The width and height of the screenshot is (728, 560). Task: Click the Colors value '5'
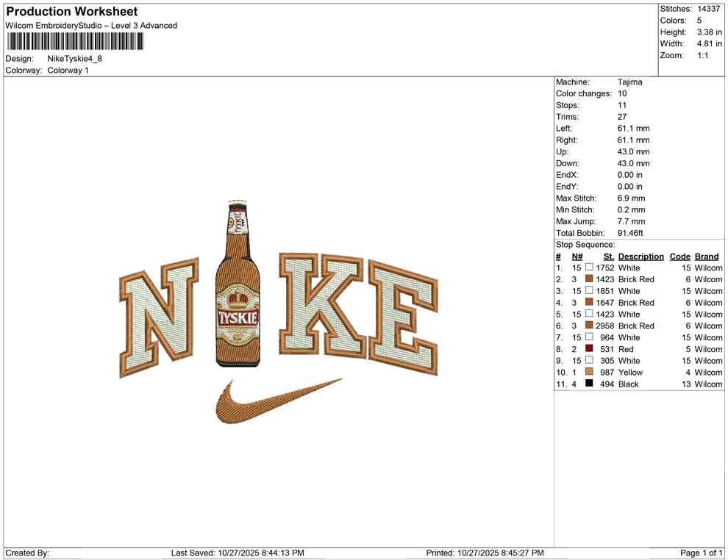pos(699,21)
